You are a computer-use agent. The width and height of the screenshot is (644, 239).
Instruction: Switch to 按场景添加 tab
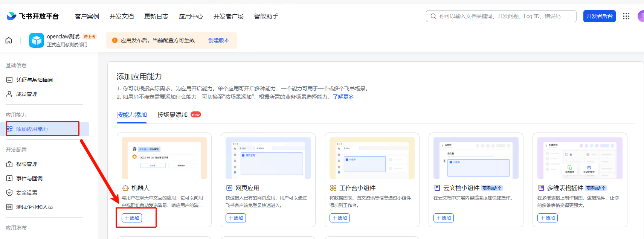point(172,115)
